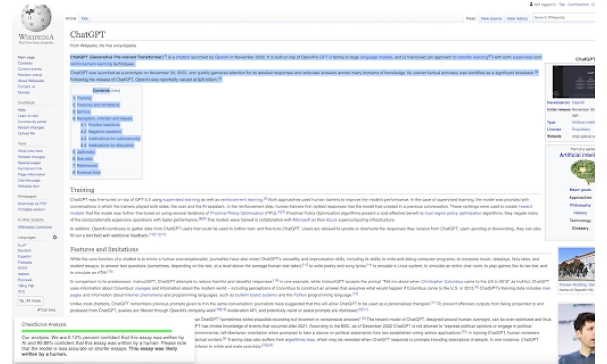Jump to Implications for education entry
Viewport: 607px width, 364px height.
click(x=111, y=145)
